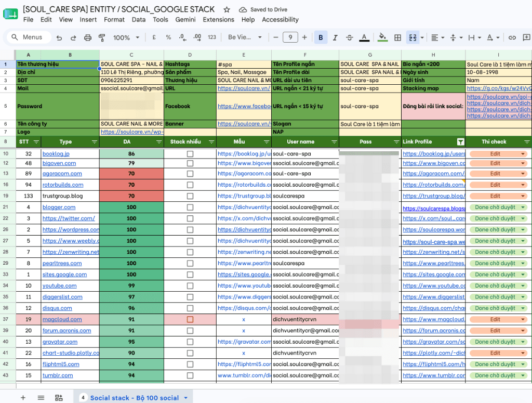Viewport: 532px width, 403px height.
Task: Open horizontal align options
Action: tap(437, 37)
